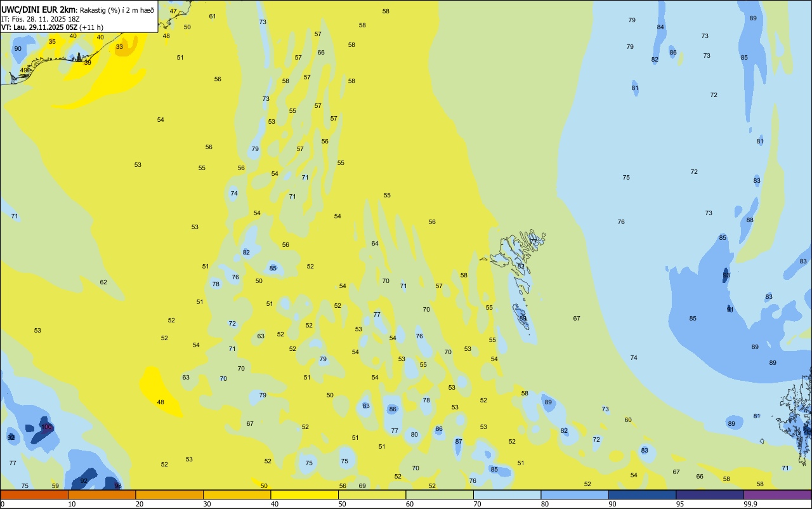812x509 pixels.
Task: Click the 20–30 legend color segment
Action: point(169,494)
